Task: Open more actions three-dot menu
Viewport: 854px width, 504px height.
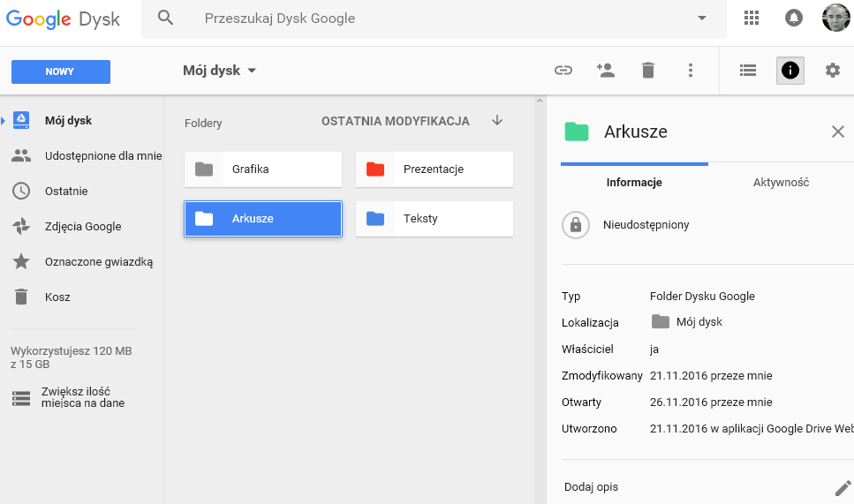Action: click(691, 71)
